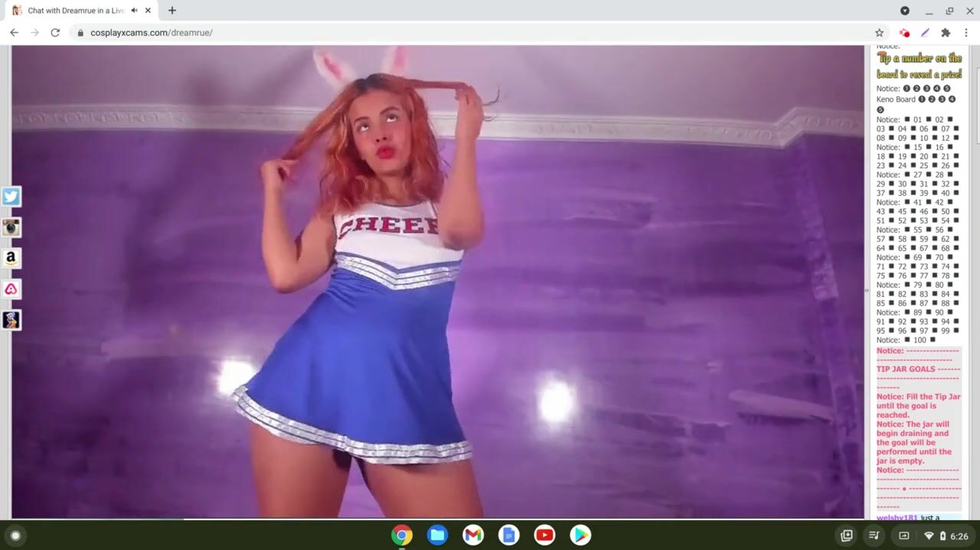This screenshot has width=980, height=550.
Task: Expand the circled dropdown arrow in the title bar
Action: (x=905, y=11)
